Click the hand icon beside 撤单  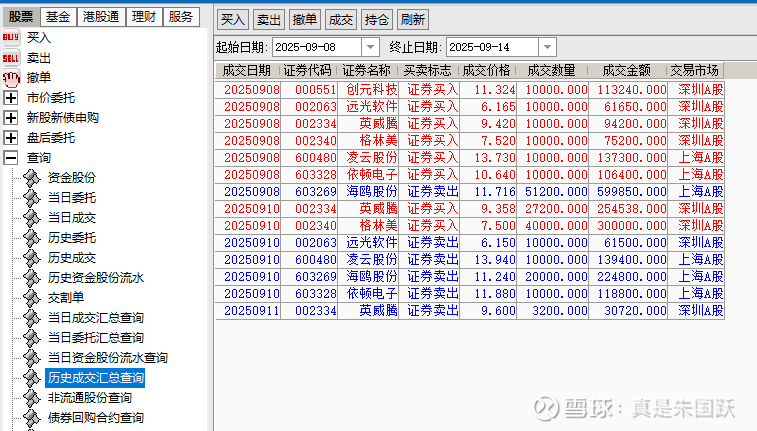click(11, 78)
